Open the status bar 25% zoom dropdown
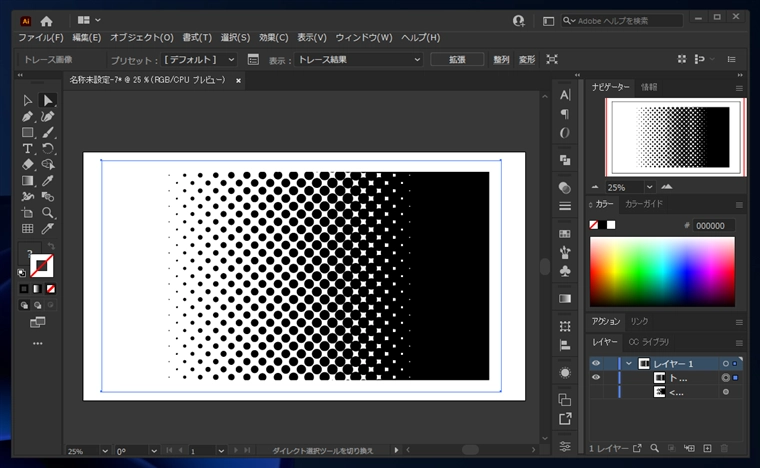This screenshot has width=760, height=468. coord(105,451)
